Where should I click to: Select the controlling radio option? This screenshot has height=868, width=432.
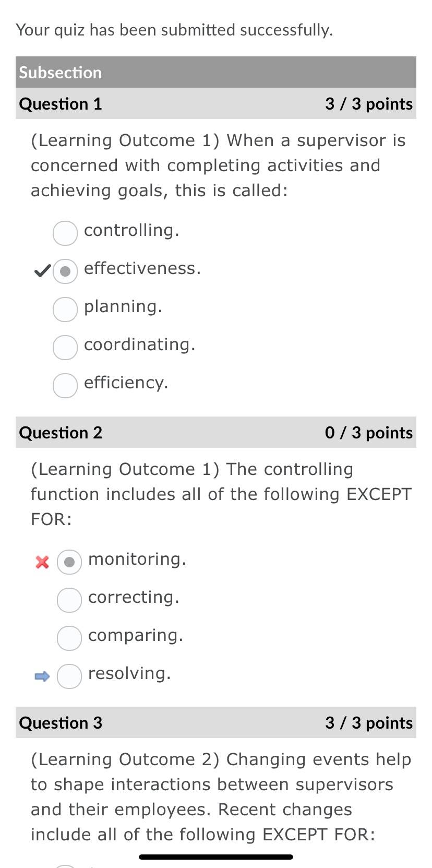(x=65, y=233)
